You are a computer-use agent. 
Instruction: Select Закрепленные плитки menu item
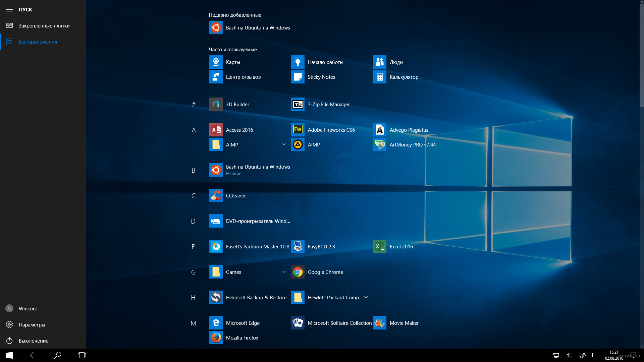tap(44, 25)
